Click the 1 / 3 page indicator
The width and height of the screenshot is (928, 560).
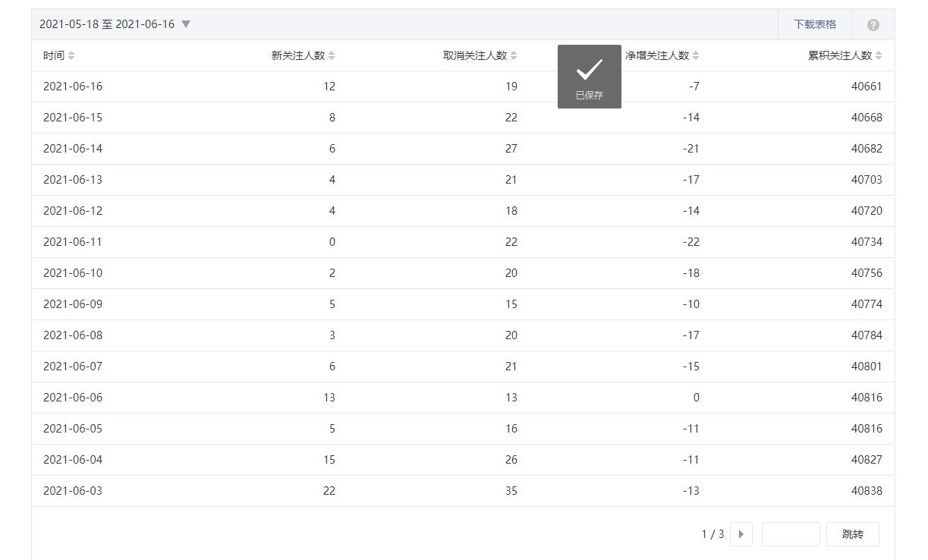pyautogui.click(x=713, y=534)
